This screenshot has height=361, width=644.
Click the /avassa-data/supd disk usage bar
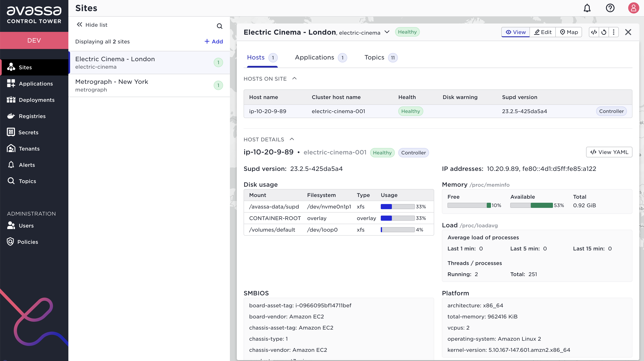click(397, 206)
